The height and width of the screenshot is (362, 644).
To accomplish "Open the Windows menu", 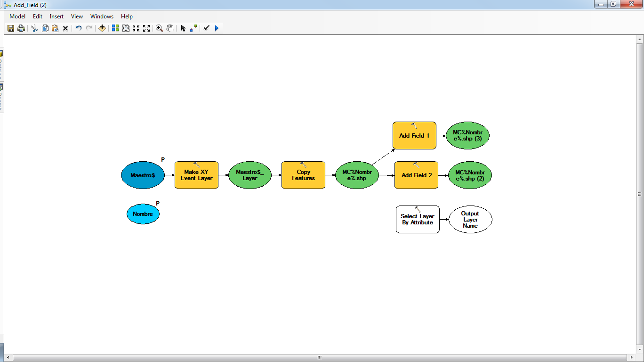I will click(102, 16).
